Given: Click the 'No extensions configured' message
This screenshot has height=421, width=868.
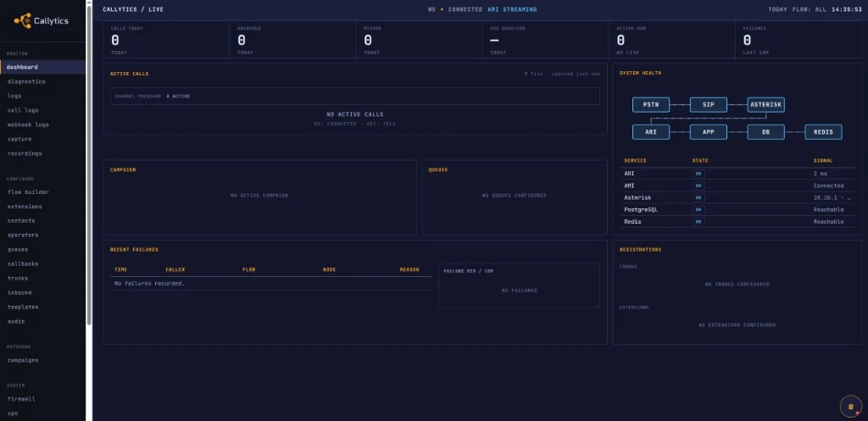Looking at the screenshot, I should 737,325.
